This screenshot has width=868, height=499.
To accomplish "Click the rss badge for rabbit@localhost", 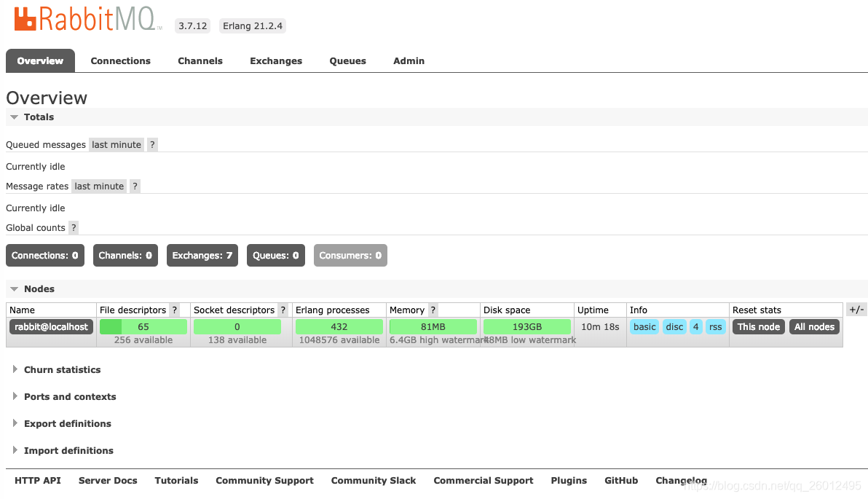I will click(716, 326).
